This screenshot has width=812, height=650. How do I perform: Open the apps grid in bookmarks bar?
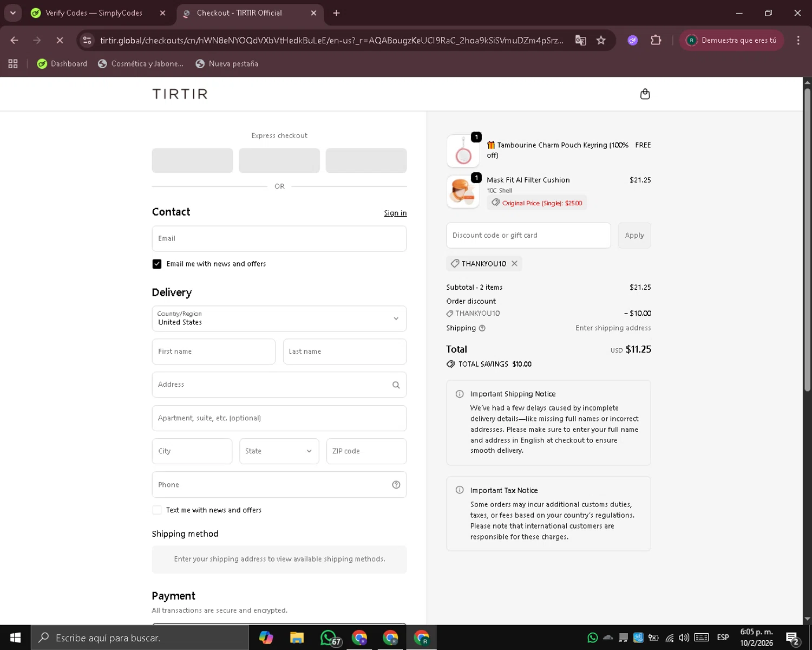pos(13,64)
